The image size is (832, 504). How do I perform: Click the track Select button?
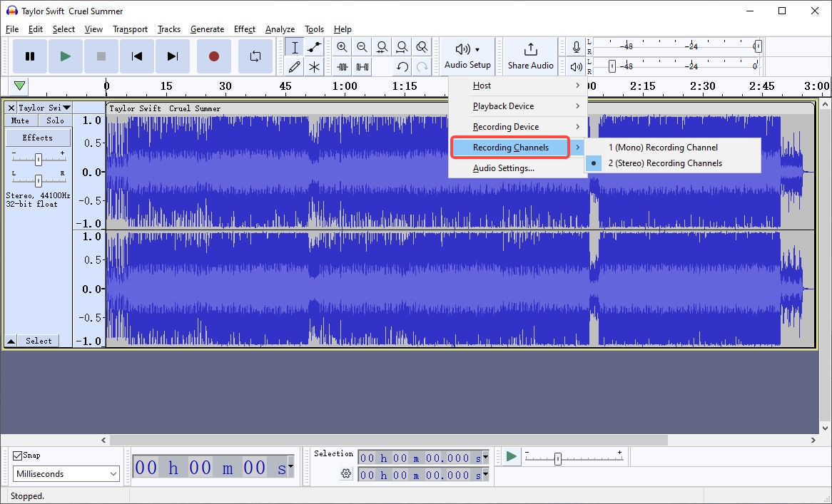coord(39,341)
